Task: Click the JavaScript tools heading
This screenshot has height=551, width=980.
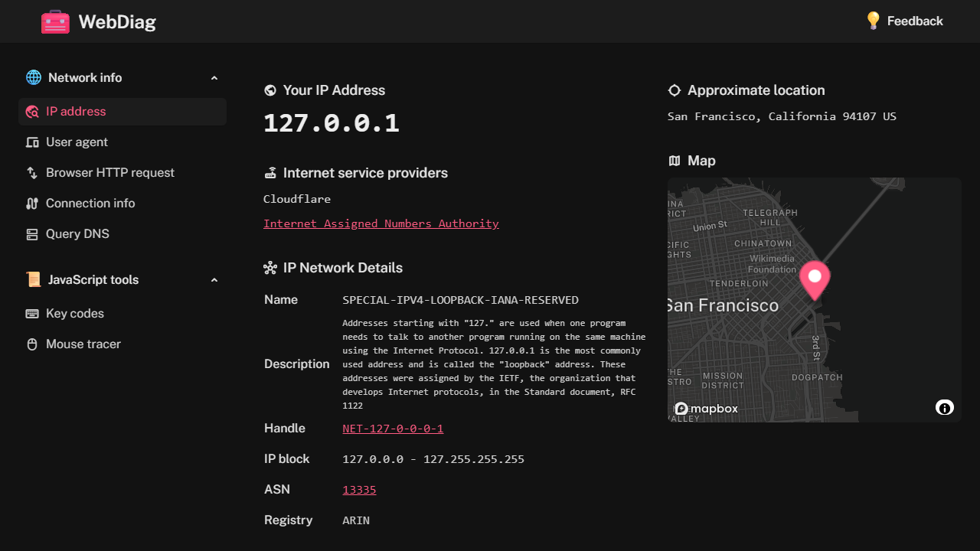Action: (x=93, y=280)
